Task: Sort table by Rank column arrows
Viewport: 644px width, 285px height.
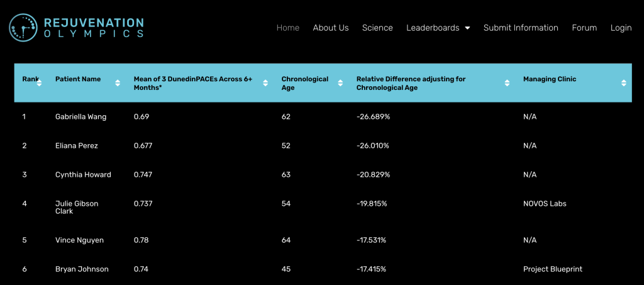Action: (39, 83)
